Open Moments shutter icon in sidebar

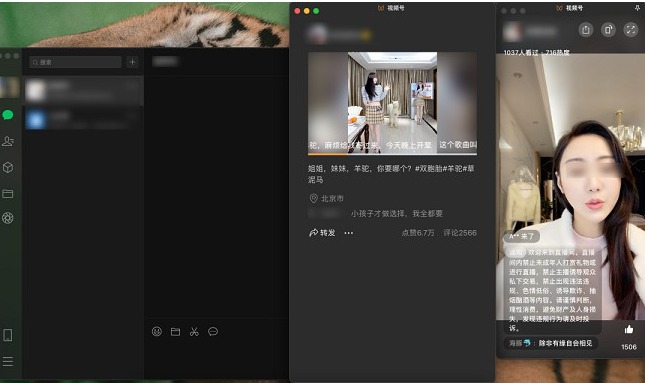point(8,218)
